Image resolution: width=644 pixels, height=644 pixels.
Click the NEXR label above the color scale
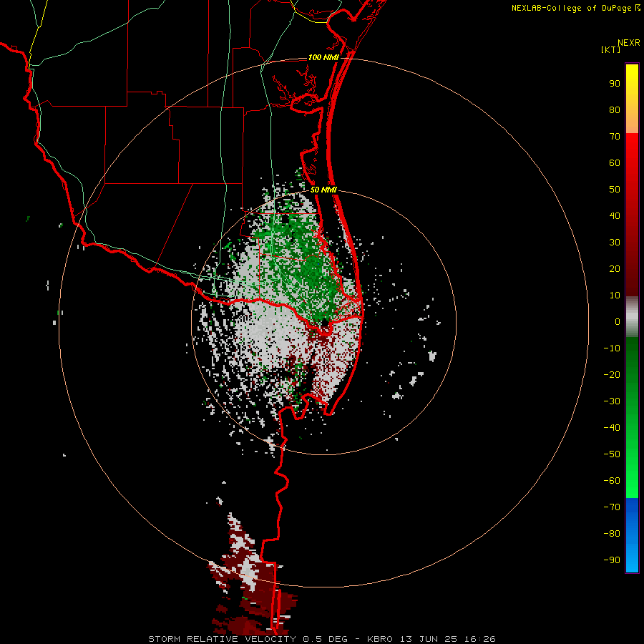[x=628, y=43]
